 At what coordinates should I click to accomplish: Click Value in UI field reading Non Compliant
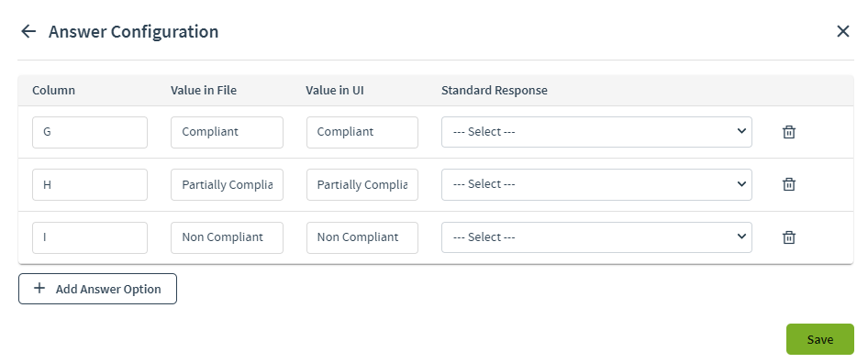362,237
